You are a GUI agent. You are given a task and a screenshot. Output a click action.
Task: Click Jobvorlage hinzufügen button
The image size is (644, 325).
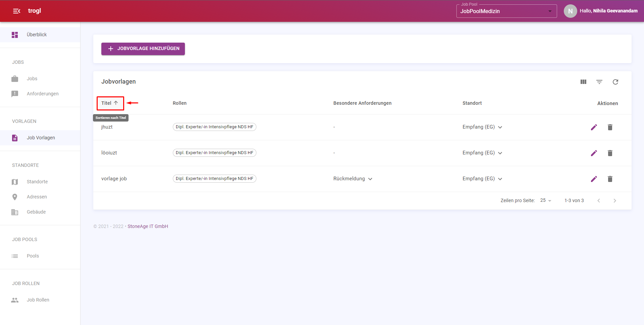[x=143, y=49]
